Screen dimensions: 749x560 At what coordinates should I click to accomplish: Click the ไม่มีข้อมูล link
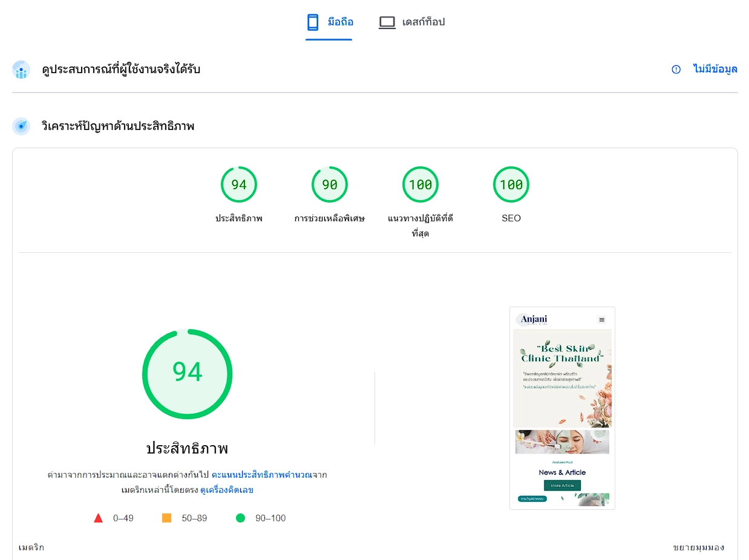click(x=715, y=70)
